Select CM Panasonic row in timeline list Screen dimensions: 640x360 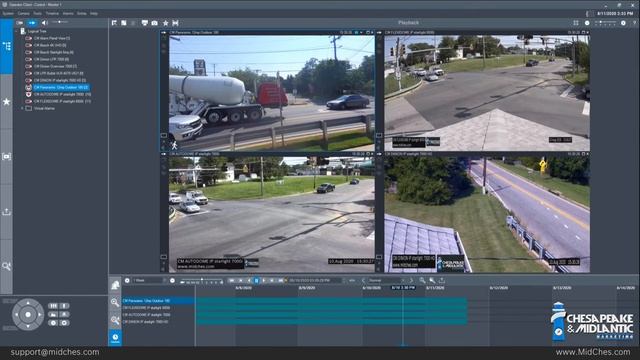coord(158,301)
